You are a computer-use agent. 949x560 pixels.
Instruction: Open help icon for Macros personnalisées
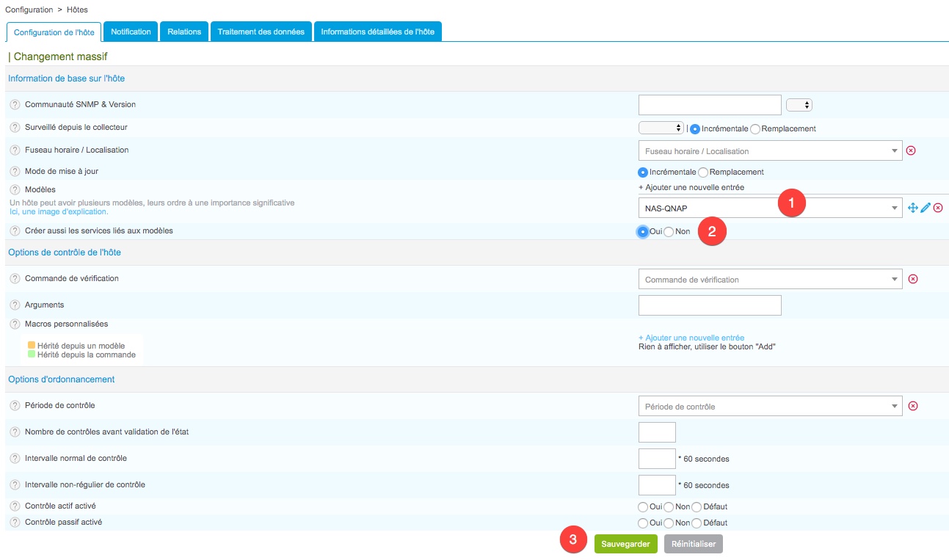pyautogui.click(x=15, y=324)
